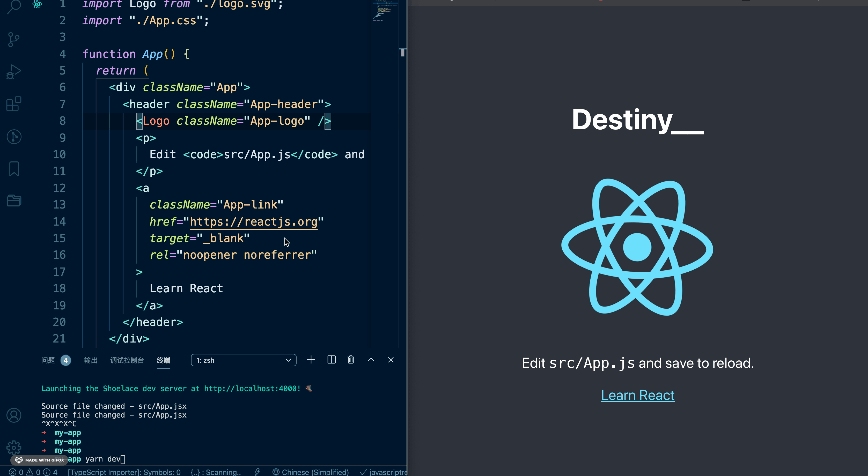
Task: Kill terminal with trash icon
Action: coord(351,360)
